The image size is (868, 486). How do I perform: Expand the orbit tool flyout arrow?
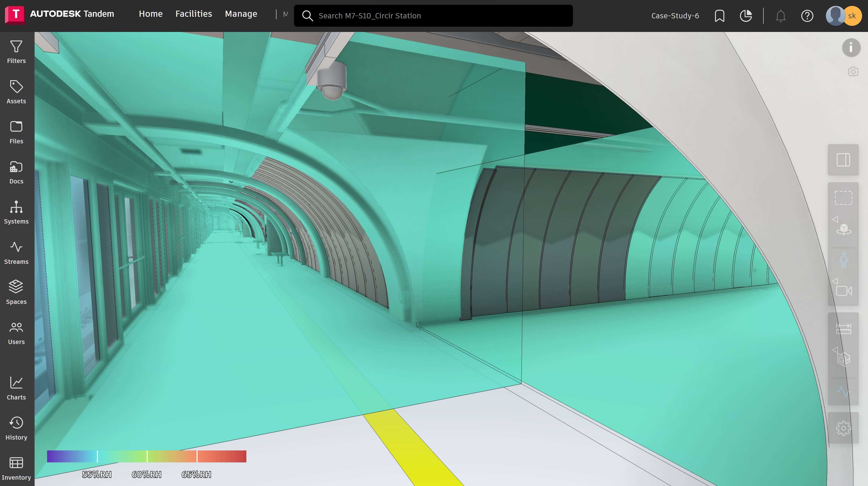pyautogui.click(x=835, y=219)
